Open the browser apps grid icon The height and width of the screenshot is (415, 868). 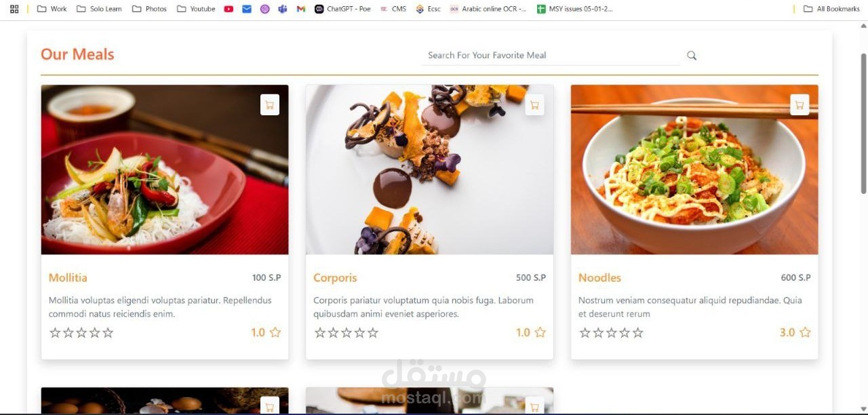click(14, 9)
